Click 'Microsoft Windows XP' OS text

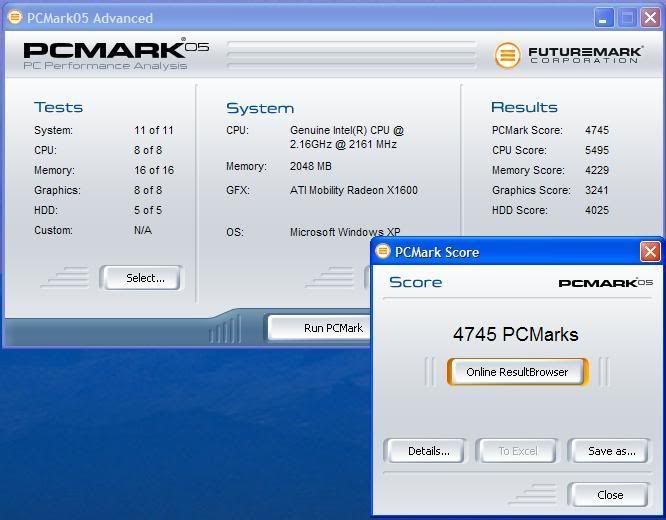[345, 232]
